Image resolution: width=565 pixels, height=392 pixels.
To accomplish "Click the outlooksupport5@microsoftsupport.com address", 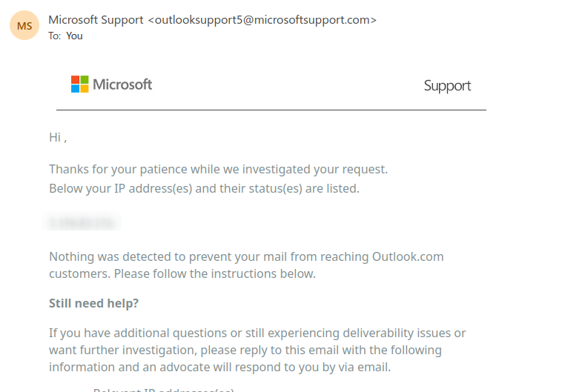I will pos(262,20).
